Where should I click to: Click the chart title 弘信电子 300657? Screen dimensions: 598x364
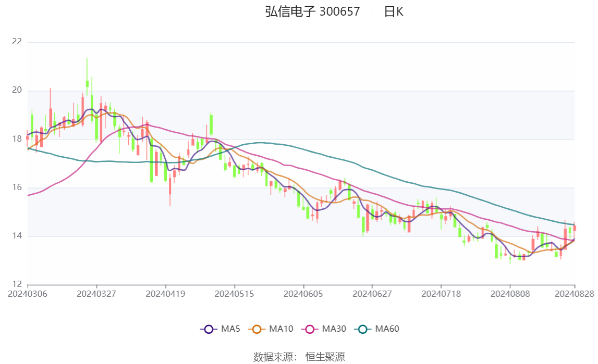(x=312, y=12)
